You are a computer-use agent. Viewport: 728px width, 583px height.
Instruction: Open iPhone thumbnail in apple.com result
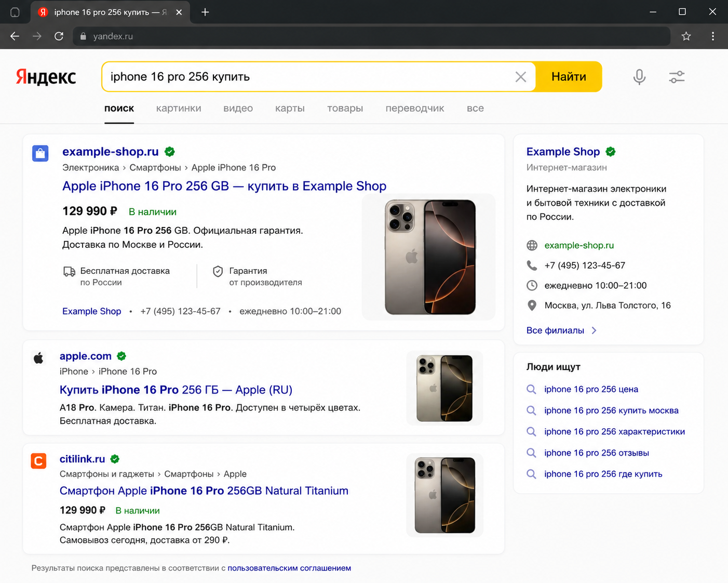pos(444,388)
